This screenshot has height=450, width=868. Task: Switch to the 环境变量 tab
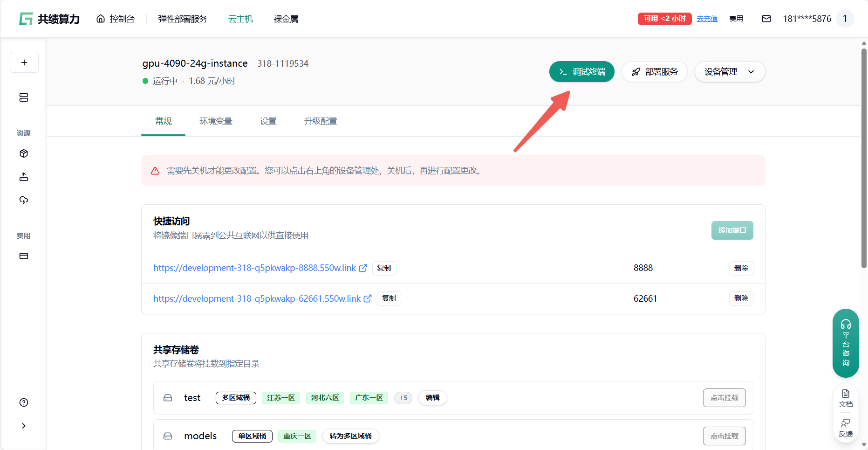216,121
